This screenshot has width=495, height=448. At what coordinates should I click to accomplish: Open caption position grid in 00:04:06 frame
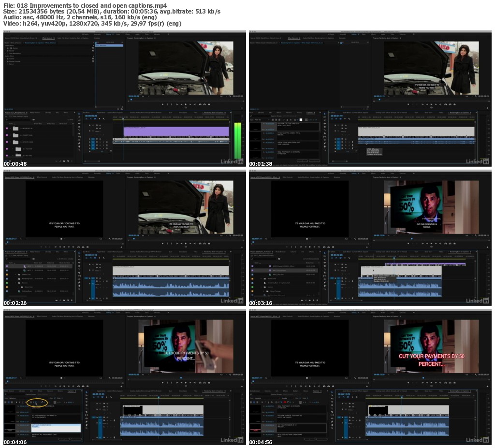(x=55, y=403)
